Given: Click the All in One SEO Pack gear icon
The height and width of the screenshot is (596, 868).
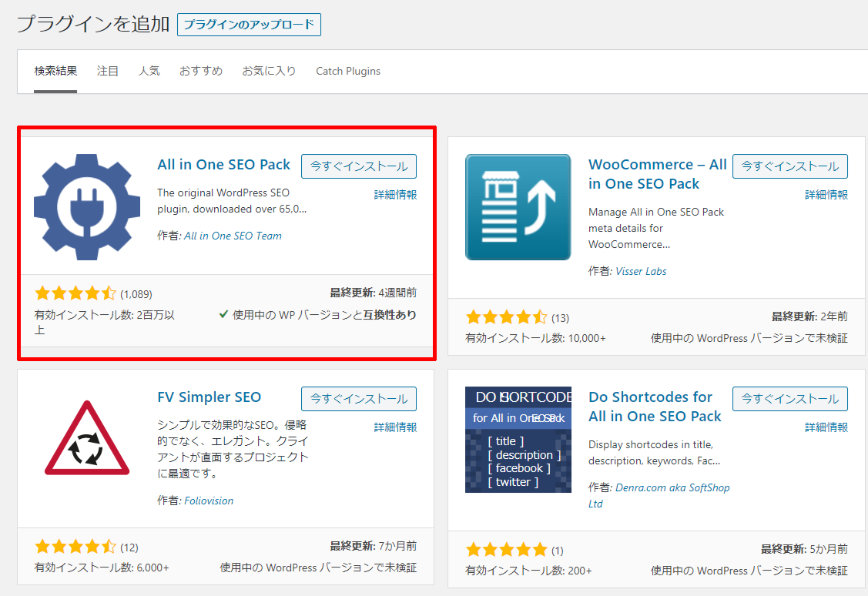Looking at the screenshot, I should [x=87, y=206].
